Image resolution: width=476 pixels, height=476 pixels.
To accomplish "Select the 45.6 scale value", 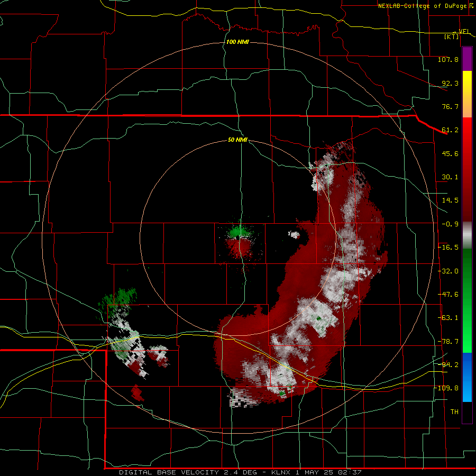I will [450, 153].
